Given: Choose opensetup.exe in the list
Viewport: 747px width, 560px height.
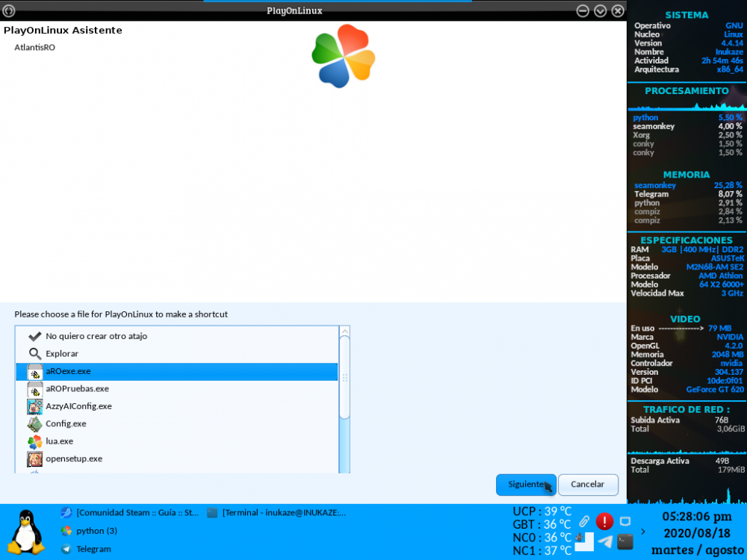Looking at the screenshot, I should pos(74,458).
